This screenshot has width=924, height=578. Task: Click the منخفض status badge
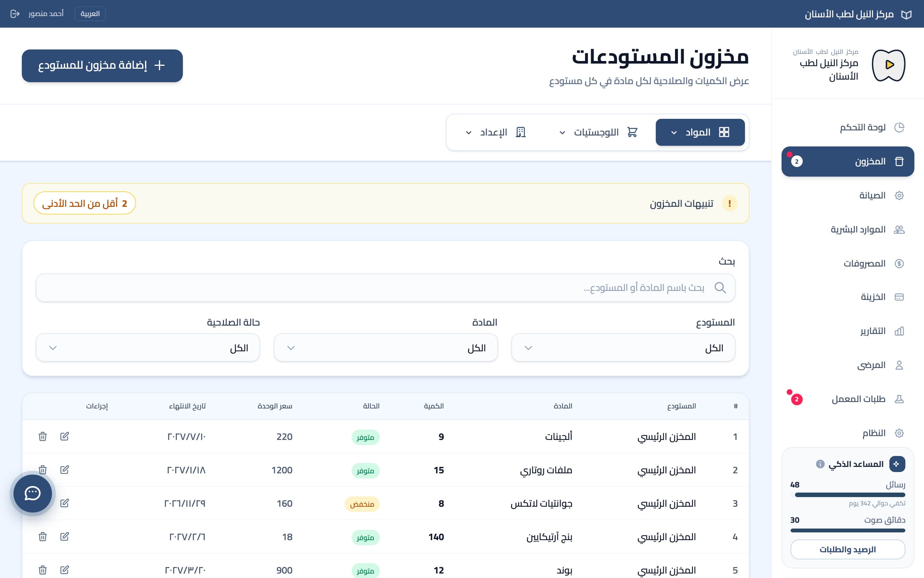point(362,504)
